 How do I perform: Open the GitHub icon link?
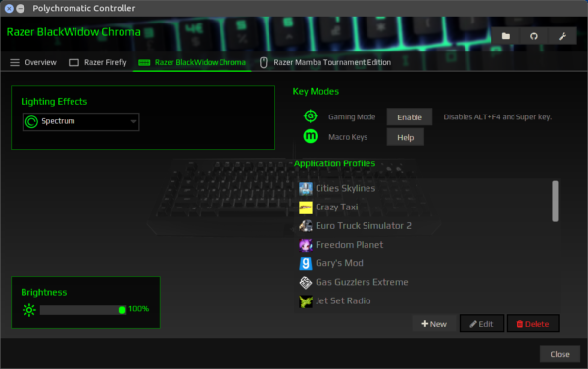point(534,36)
